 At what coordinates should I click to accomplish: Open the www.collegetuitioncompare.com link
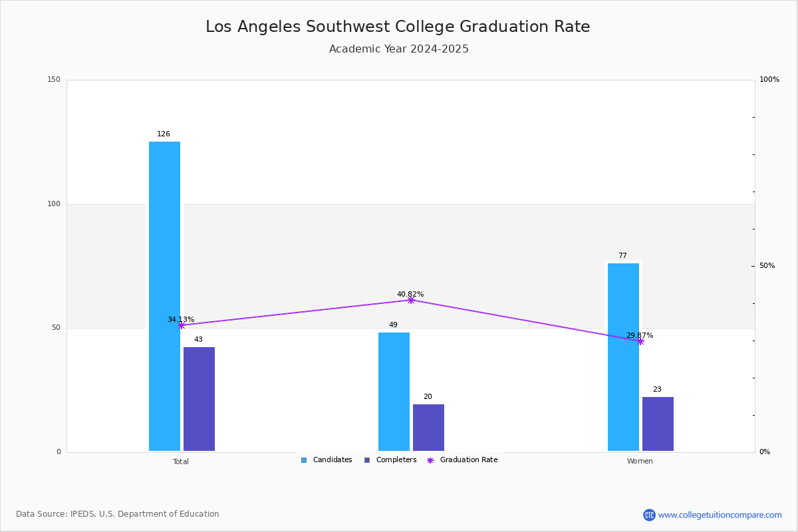point(720,515)
